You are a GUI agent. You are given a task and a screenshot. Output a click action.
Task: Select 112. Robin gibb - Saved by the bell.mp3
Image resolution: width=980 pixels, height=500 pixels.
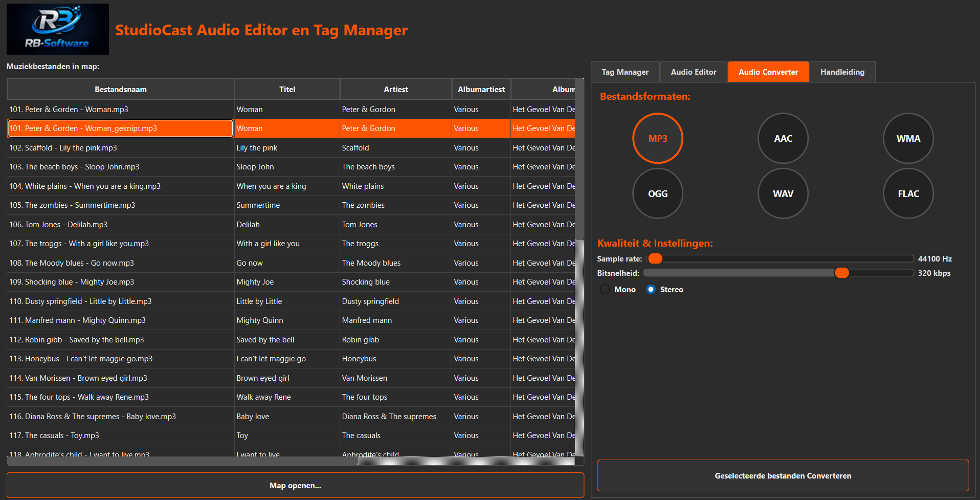[x=121, y=339]
